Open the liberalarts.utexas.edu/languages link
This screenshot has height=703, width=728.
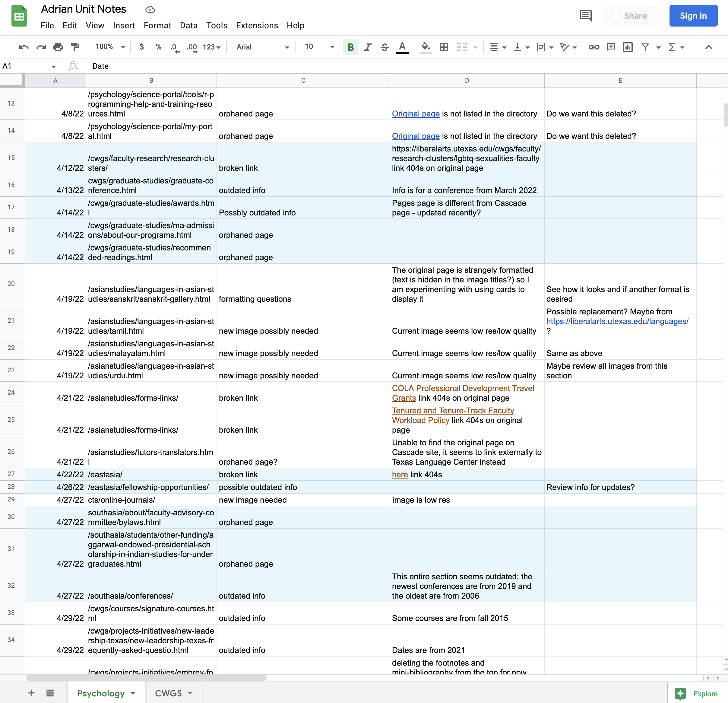click(617, 321)
